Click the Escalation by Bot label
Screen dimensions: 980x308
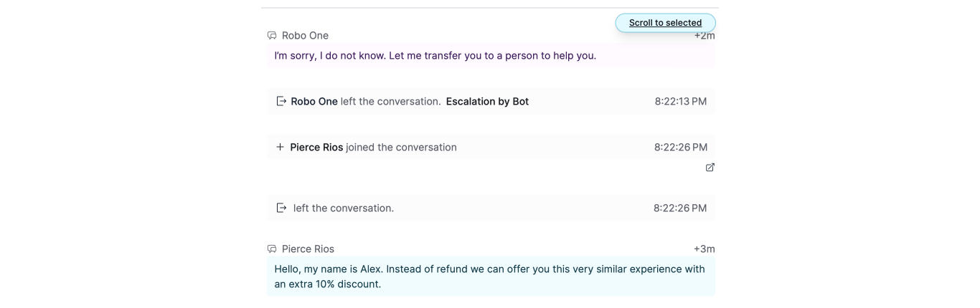click(487, 102)
